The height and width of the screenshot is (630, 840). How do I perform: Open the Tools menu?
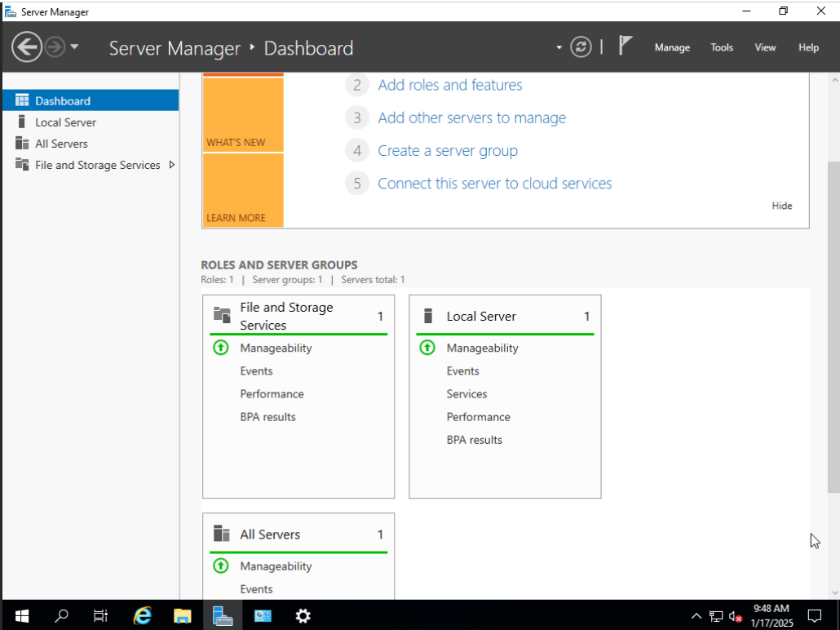pyautogui.click(x=722, y=47)
